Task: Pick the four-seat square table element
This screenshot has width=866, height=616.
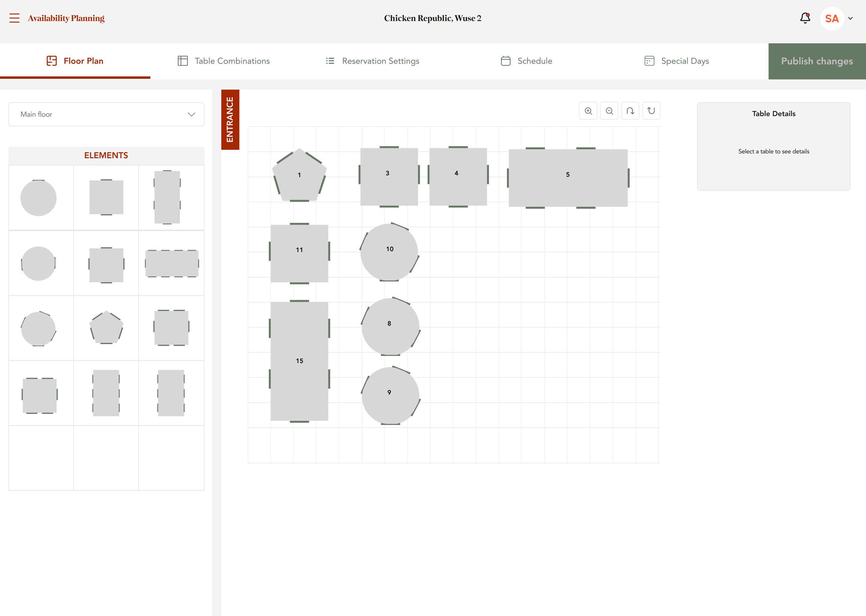Action: tap(106, 265)
